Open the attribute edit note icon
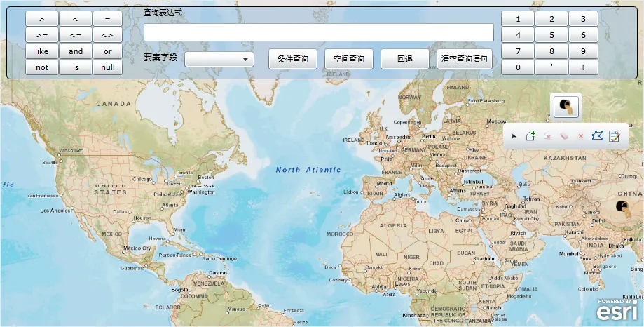Screen dimensions: 644x327 click(x=615, y=135)
